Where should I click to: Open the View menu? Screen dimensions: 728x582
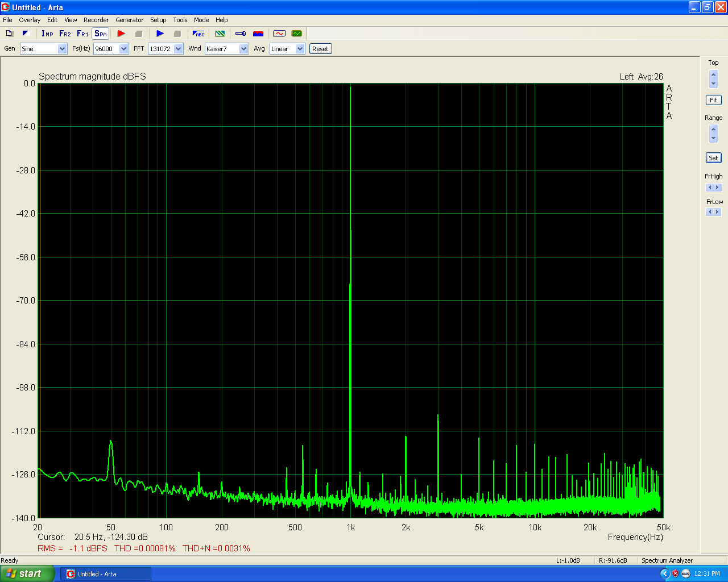pos(71,20)
